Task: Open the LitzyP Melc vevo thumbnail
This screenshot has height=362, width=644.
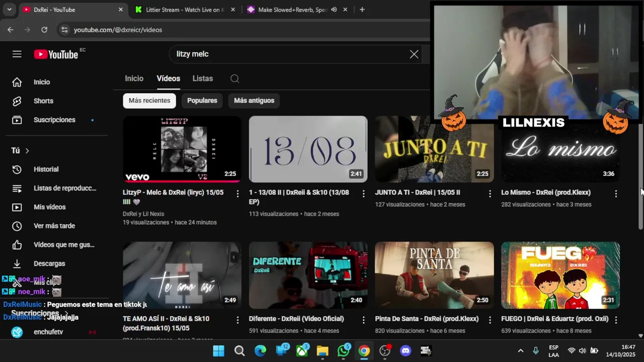Action: click(x=182, y=149)
